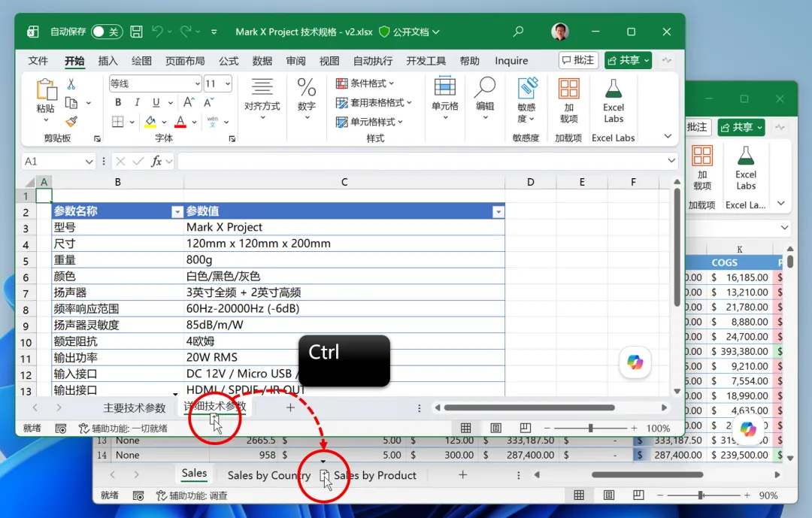Switch to the 数据 ribbon tab
Screen dimensions: 812x518
click(262, 61)
